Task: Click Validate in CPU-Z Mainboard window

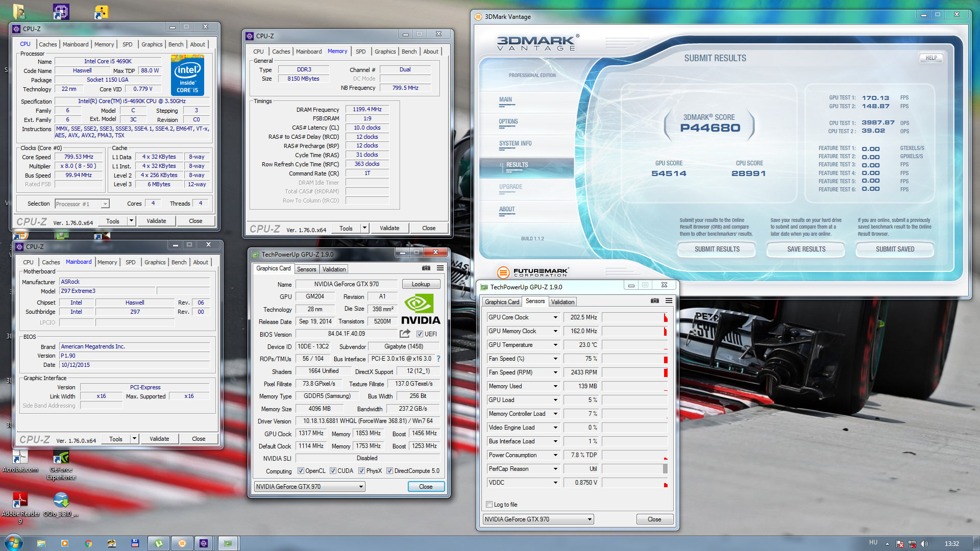Action: click(x=159, y=439)
